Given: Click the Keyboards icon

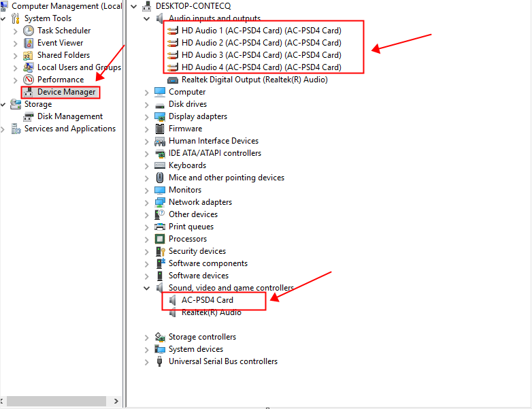Looking at the screenshot, I should [x=160, y=165].
